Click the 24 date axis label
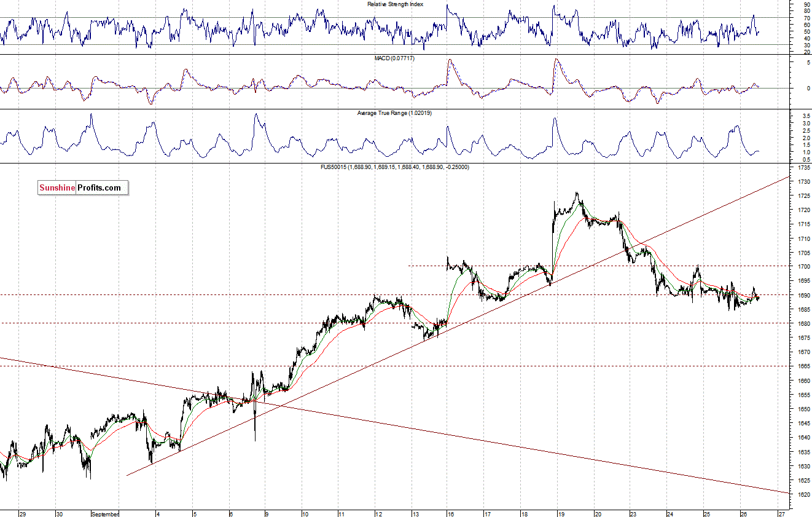Viewport: 812px width, 517px height. 670,514
